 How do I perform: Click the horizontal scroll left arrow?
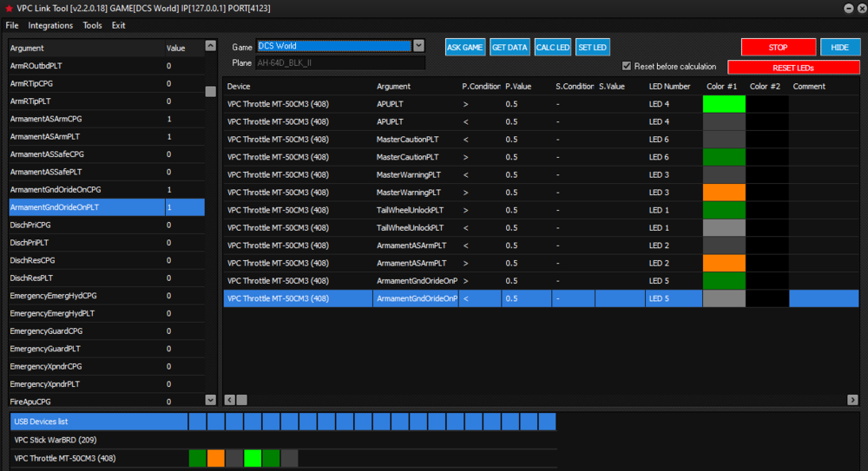pyautogui.click(x=230, y=400)
